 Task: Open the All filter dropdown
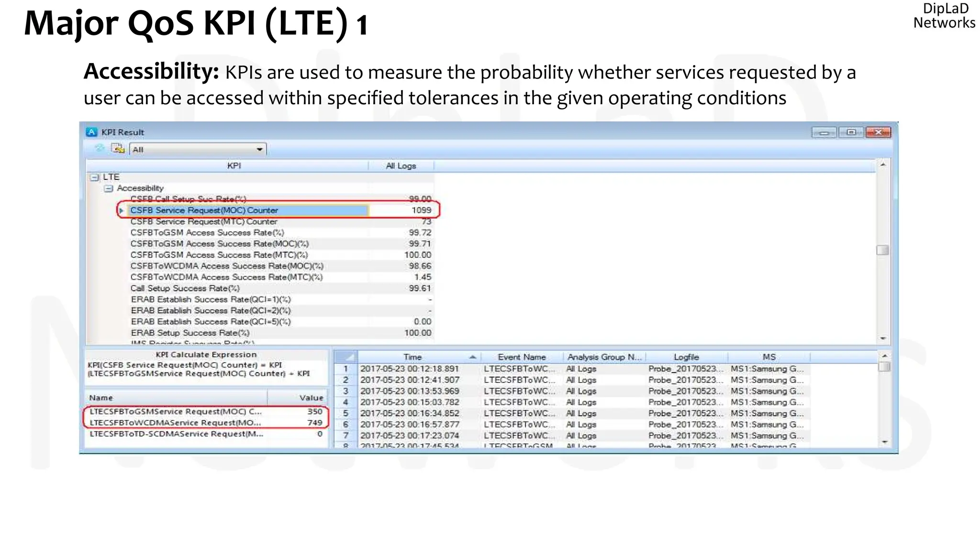[x=198, y=149]
